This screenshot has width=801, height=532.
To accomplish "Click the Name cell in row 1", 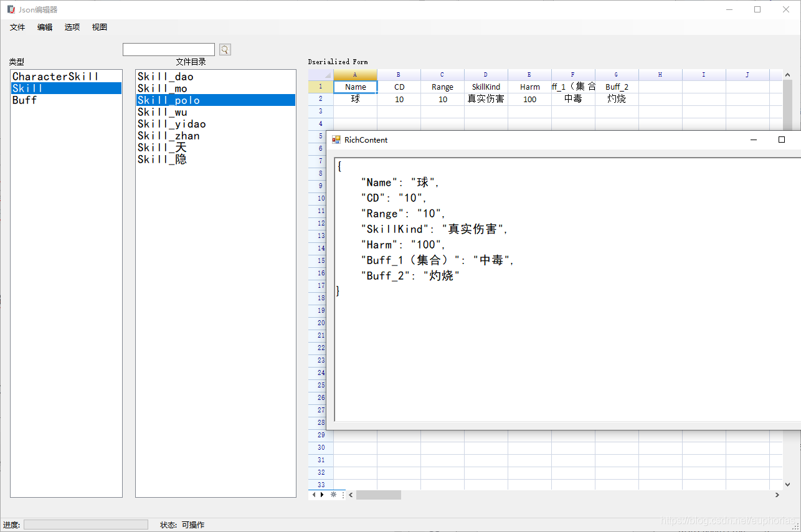I will tap(355, 87).
